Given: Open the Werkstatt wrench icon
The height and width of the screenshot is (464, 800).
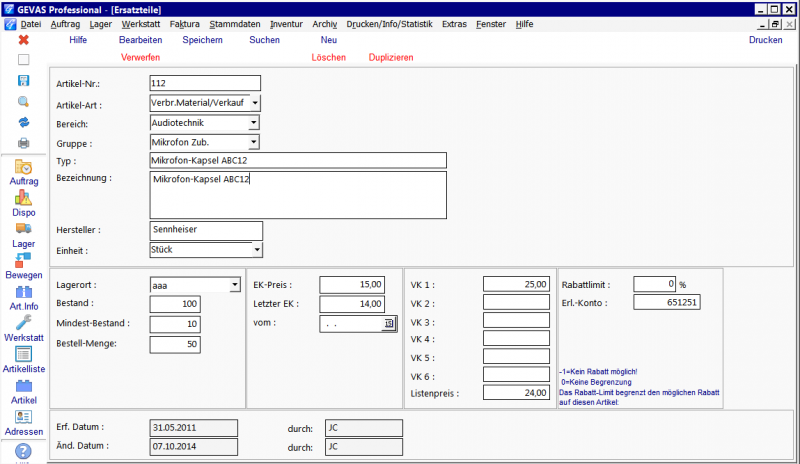Looking at the screenshot, I should coord(24,324).
